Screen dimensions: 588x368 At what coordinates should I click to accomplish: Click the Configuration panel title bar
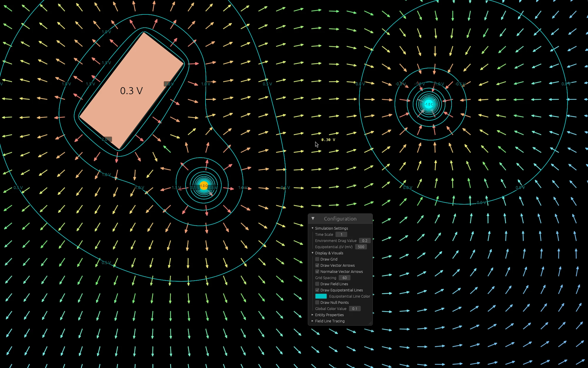(x=340, y=218)
